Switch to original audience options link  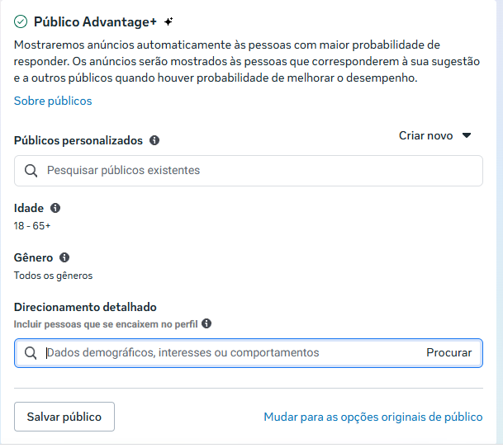(373, 417)
